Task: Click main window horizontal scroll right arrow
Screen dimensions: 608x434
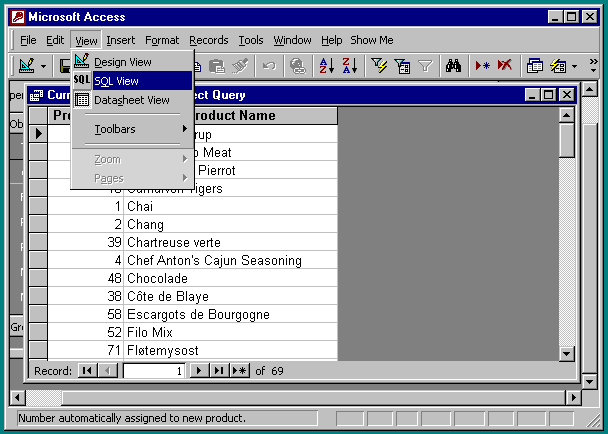Action: click(x=573, y=398)
